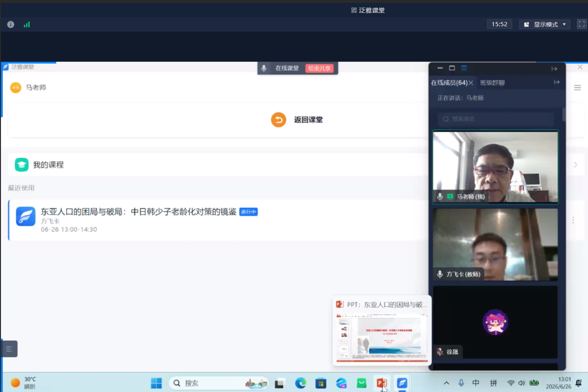Click 结束共享 to stop sharing
This screenshot has width=588, height=392.
point(320,68)
